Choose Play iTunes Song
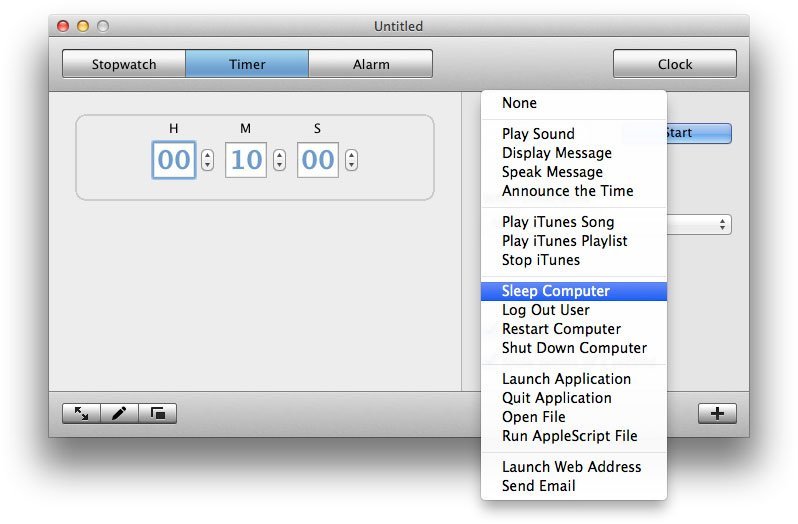The width and height of the screenshot is (798, 524). coord(574,222)
